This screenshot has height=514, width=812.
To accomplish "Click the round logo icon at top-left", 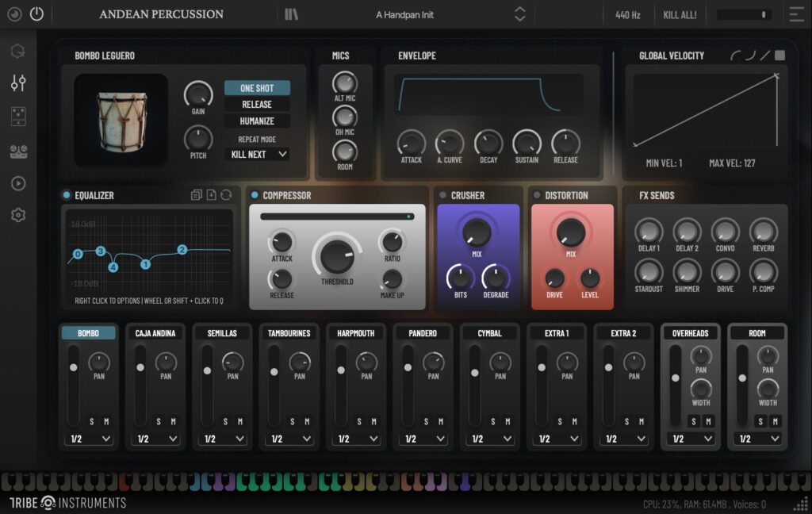I will pos(14,14).
